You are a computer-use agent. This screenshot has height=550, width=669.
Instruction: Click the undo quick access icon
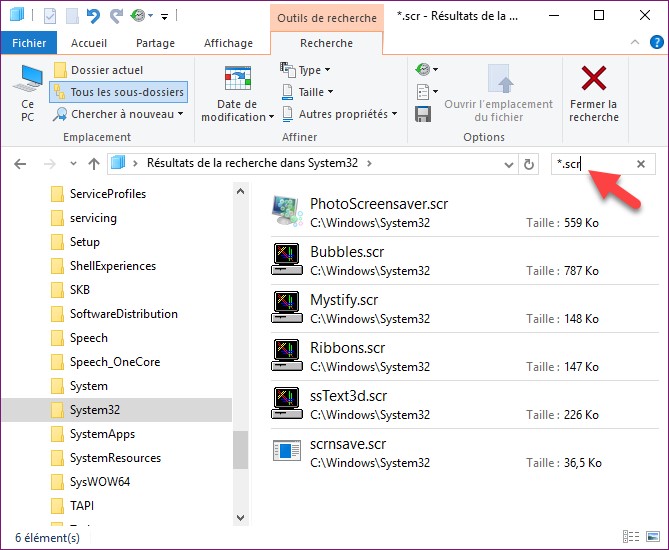coord(93,16)
